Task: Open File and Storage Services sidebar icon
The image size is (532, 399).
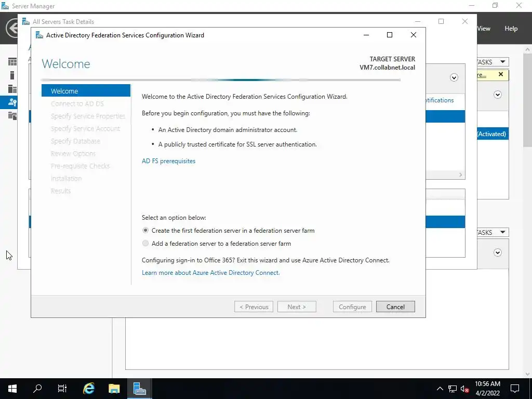Action: click(12, 116)
